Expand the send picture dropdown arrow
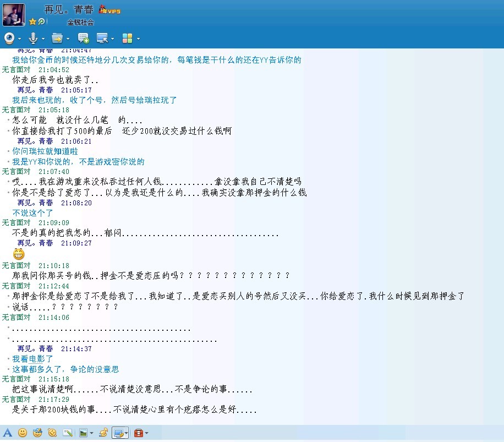The width and height of the screenshot is (504, 442). point(91,433)
